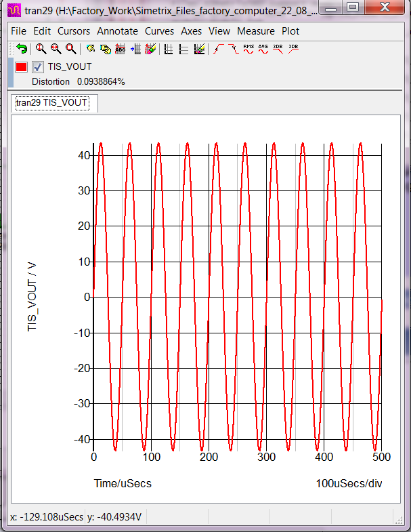Open the Edit menu
This screenshot has width=411, height=532.
pyautogui.click(x=42, y=31)
